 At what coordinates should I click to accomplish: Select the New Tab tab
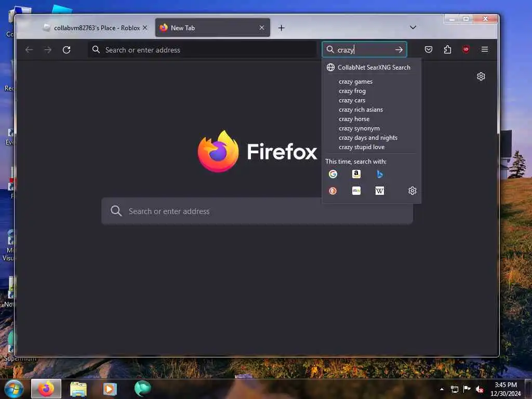point(212,28)
